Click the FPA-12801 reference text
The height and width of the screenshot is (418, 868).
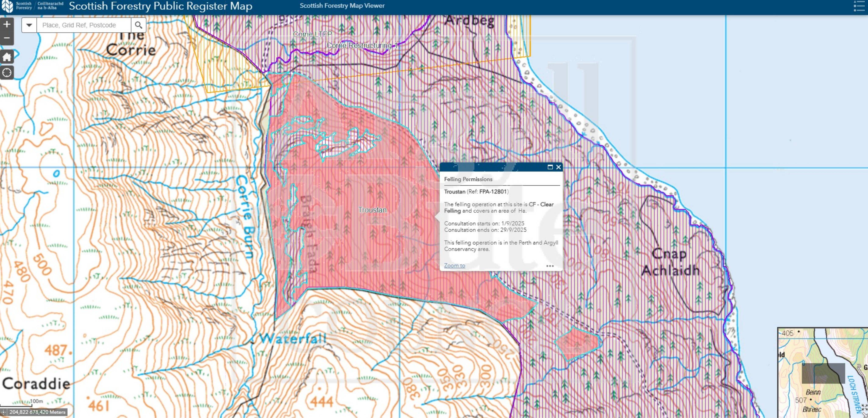click(x=493, y=191)
